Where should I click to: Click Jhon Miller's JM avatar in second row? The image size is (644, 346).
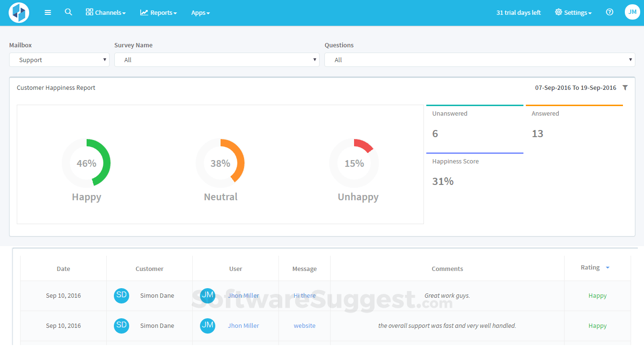[x=208, y=325]
